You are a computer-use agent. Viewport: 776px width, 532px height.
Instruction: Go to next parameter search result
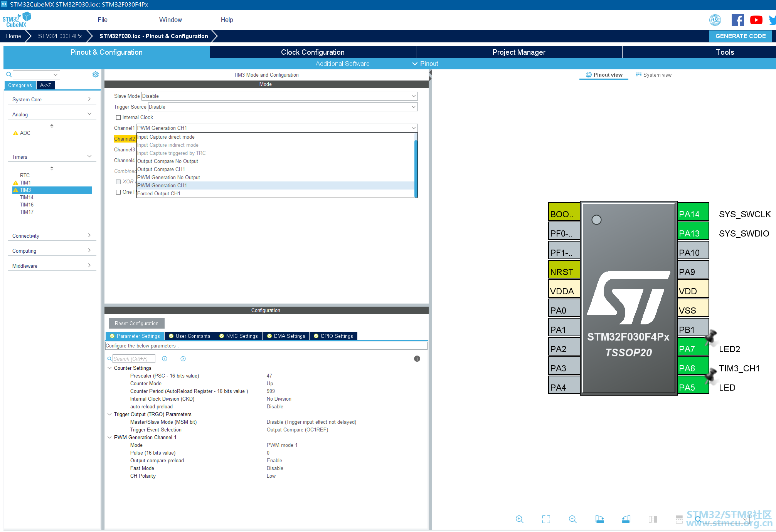[183, 359]
